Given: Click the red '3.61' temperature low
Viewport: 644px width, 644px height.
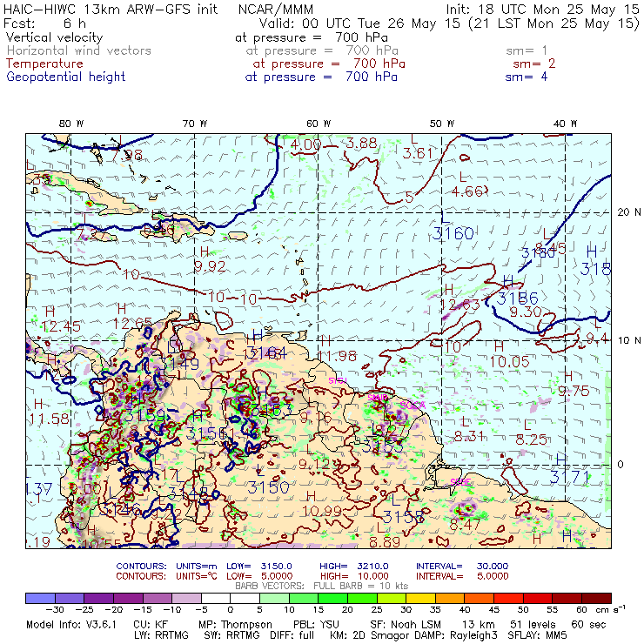Looking at the screenshot, I should point(418,154).
